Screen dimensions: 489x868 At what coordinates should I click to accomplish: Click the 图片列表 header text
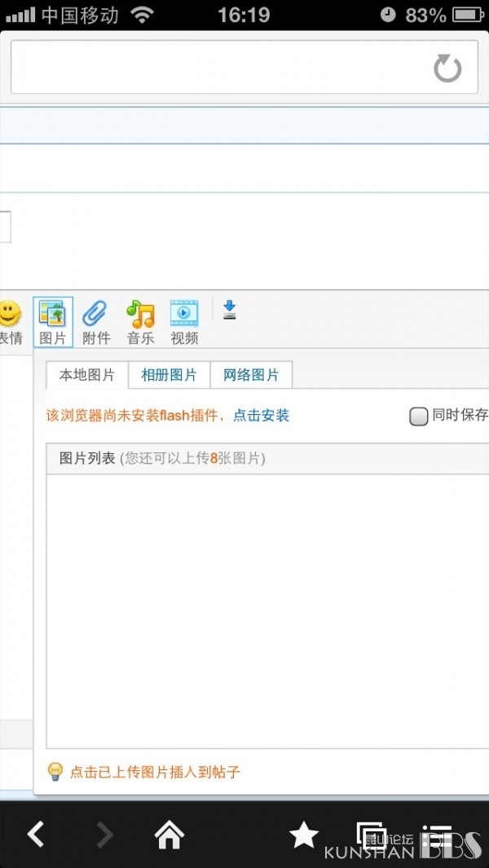[x=87, y=458]
